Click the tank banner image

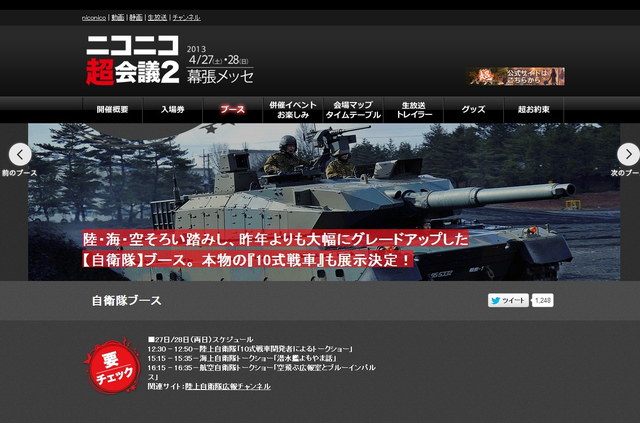coord(320,200)
